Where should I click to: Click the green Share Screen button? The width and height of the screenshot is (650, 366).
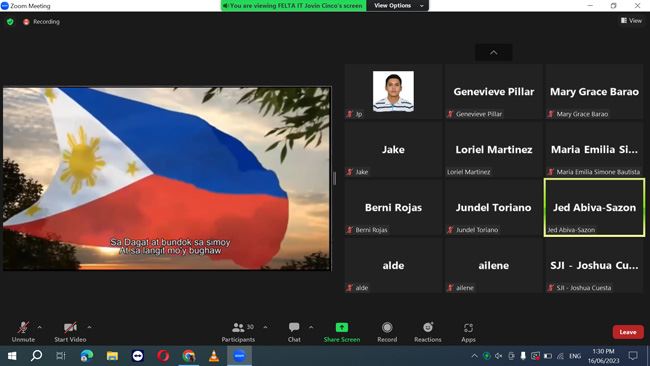coord(342,332)
